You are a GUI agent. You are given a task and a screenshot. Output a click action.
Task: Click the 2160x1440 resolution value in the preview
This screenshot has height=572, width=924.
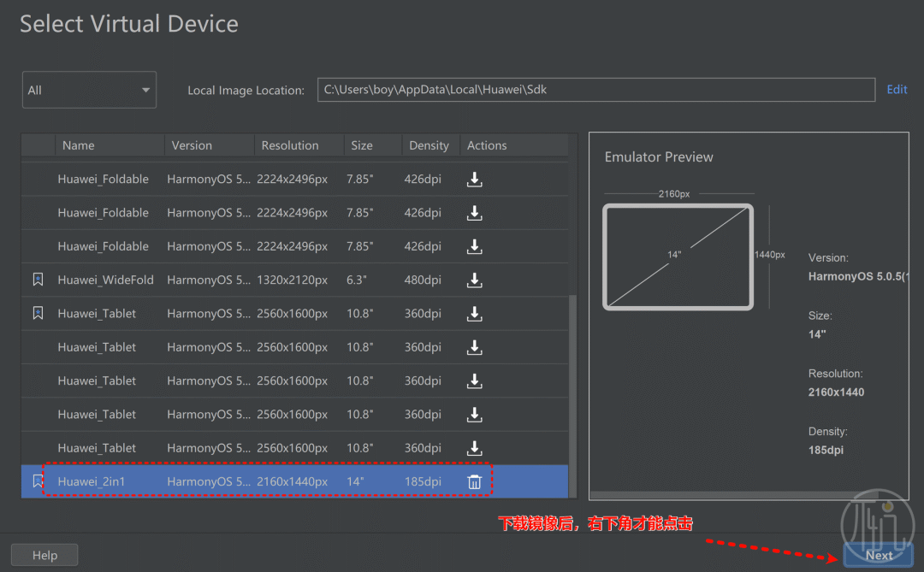click(x=836, y=392)
